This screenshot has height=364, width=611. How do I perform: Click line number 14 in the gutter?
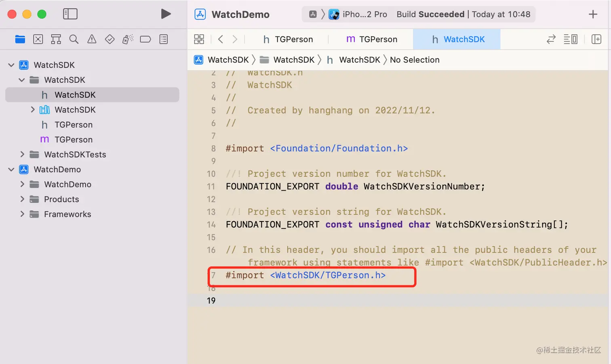click(211, 224)
